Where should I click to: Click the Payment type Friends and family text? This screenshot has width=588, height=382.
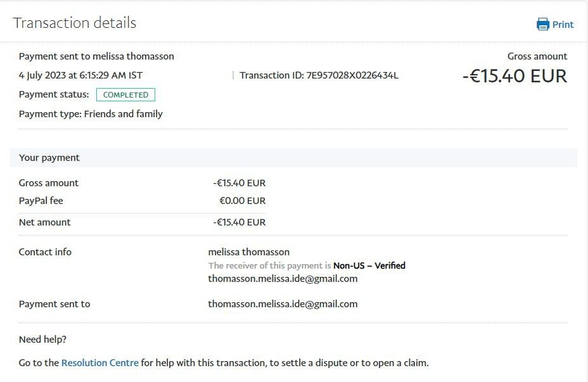91,114
